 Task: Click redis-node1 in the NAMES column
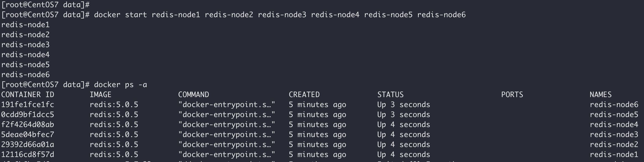614,155
